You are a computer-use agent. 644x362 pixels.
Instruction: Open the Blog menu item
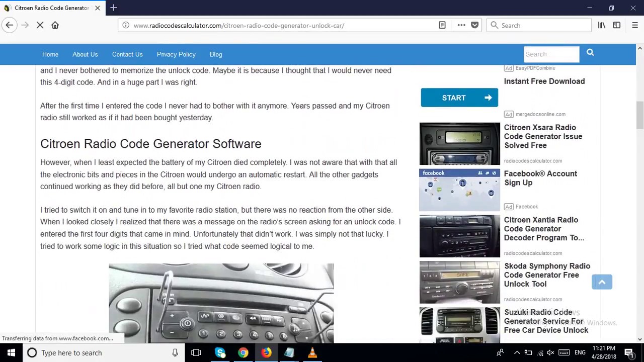216,54
